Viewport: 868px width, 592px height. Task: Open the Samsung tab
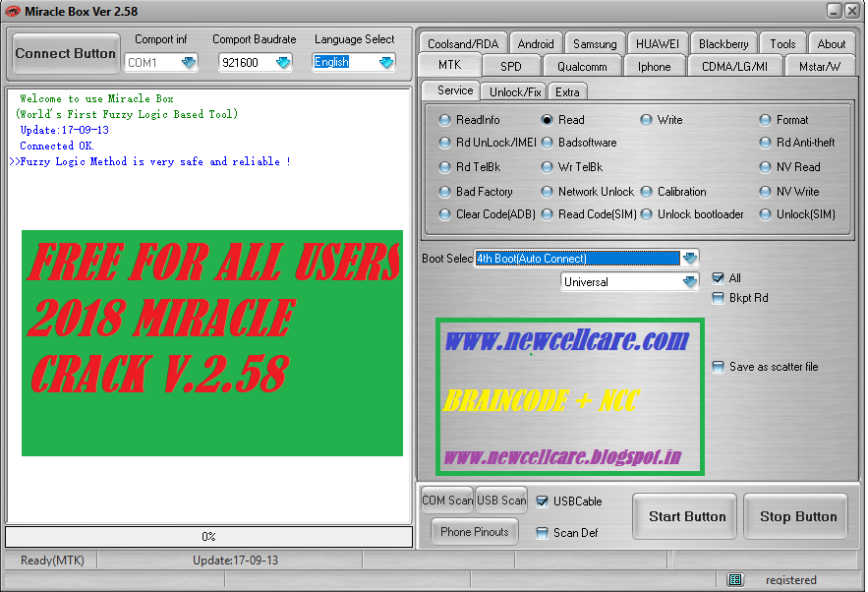pos(595,43)
